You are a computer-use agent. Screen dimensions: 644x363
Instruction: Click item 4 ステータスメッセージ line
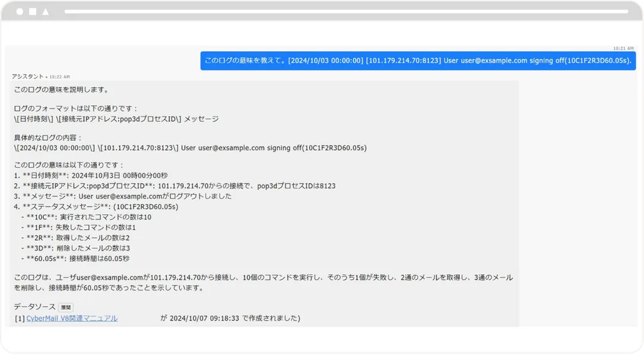tap(96, 207)
